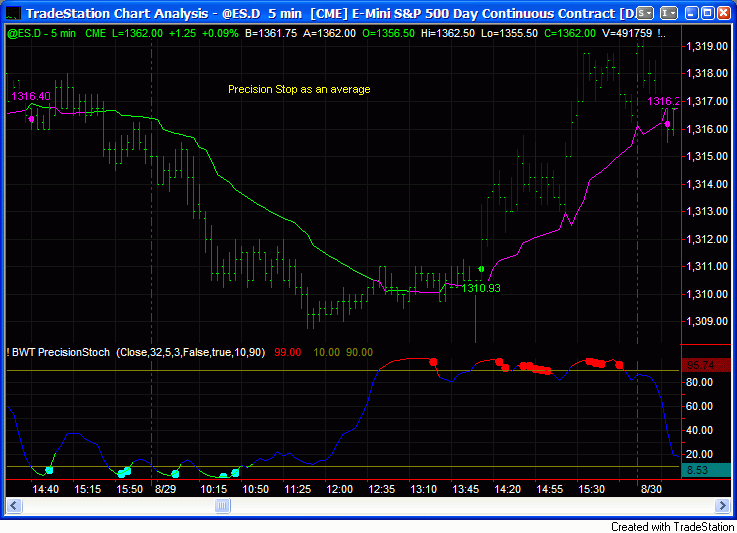The width and height of the screenshot is (737, 533).
Task: Click the green dot marker above 1310.93
Action: (481, 269)
